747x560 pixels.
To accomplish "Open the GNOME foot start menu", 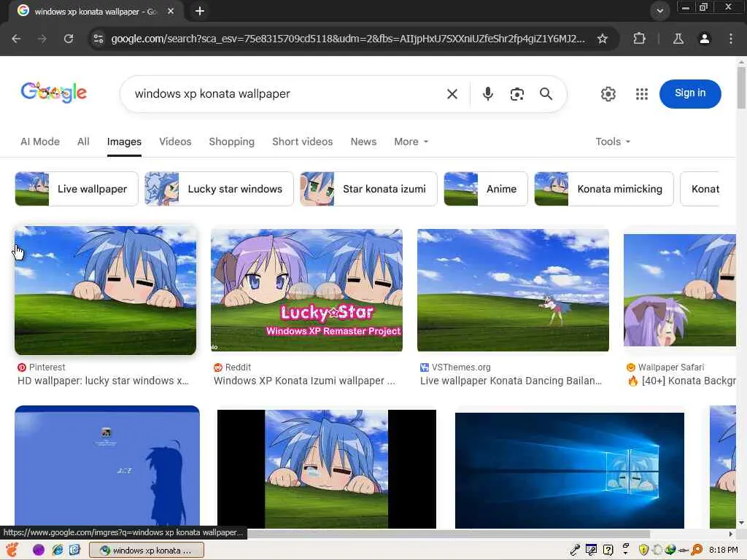I will 12,550.
